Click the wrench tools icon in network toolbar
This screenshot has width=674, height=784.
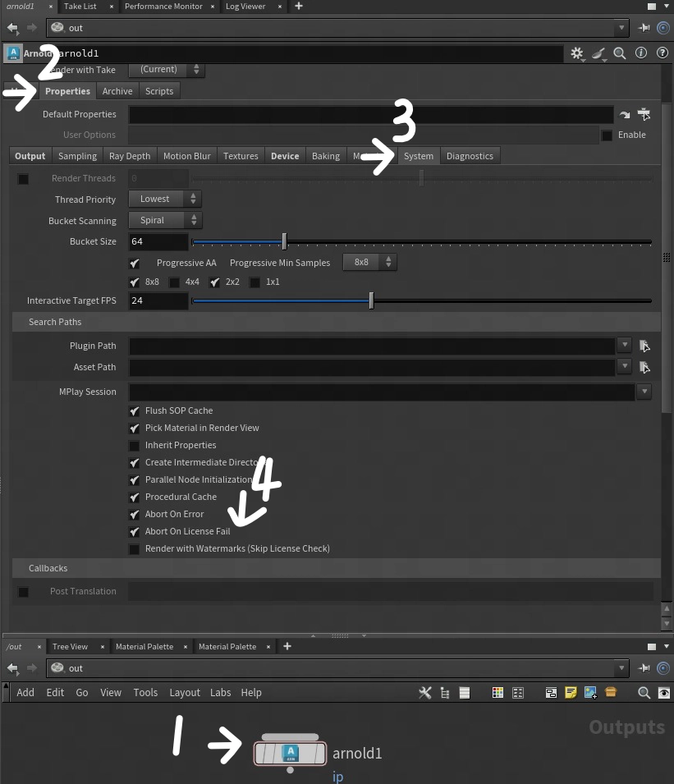coord(424,693)
